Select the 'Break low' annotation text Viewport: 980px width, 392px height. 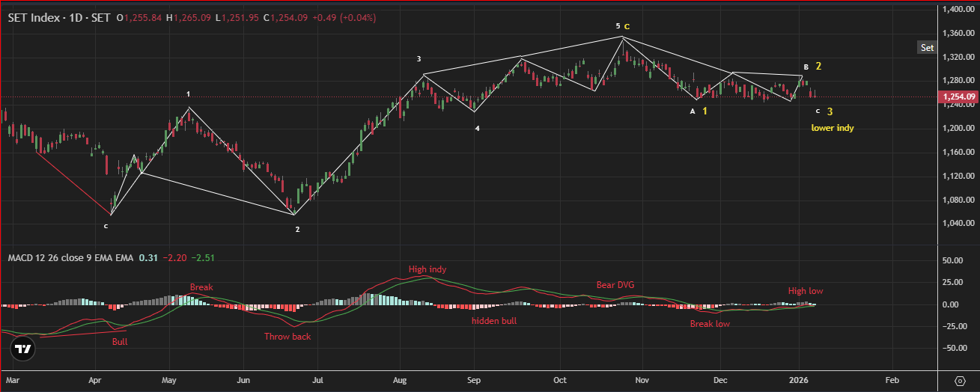click(710, 324)
